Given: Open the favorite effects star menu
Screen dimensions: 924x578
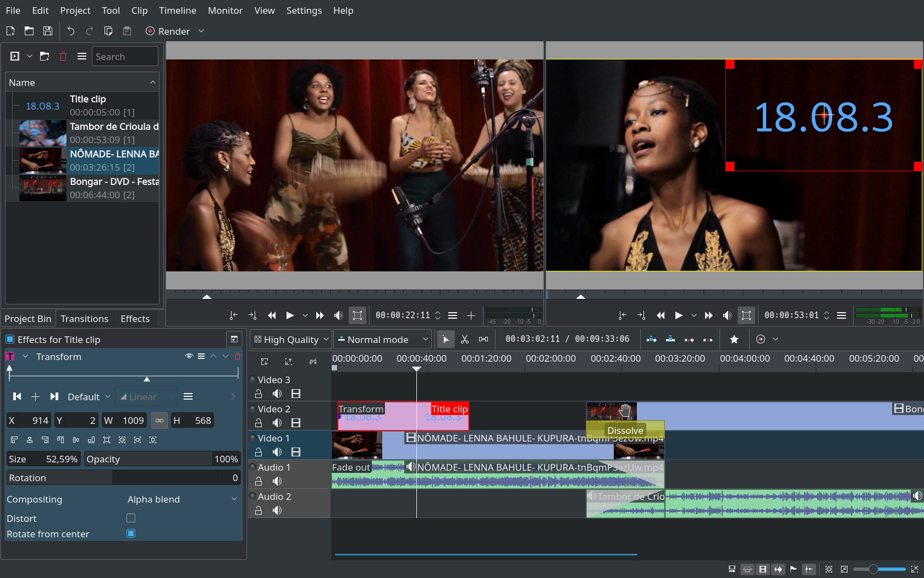Looking at the screenshot, I should coord(734,339).
